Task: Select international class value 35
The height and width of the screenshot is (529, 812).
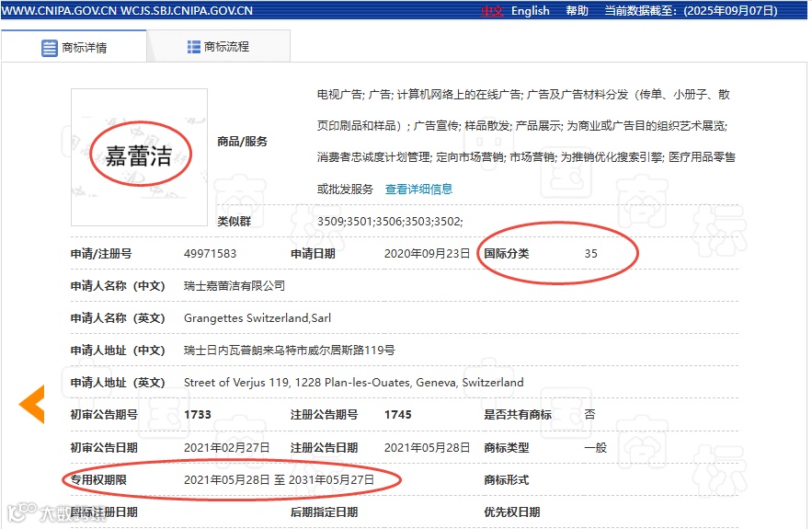Action: click(591, 254)
